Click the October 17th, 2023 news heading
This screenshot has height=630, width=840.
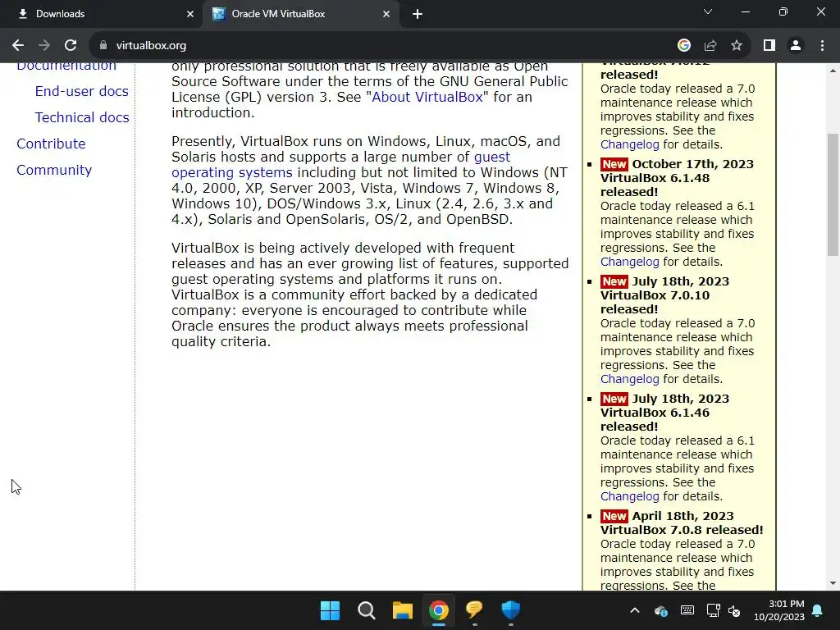(x=692, y=164)
